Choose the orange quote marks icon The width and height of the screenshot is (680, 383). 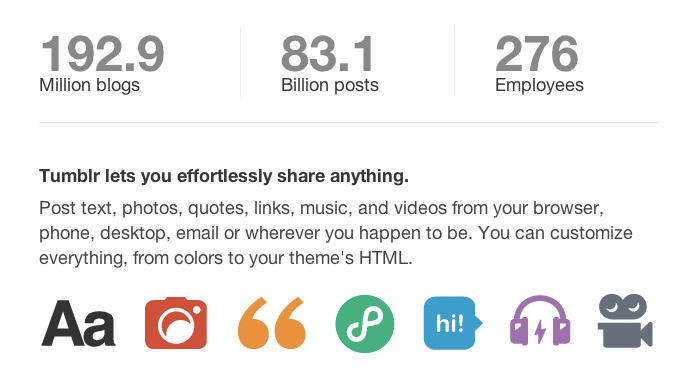[x=272, y=323]
